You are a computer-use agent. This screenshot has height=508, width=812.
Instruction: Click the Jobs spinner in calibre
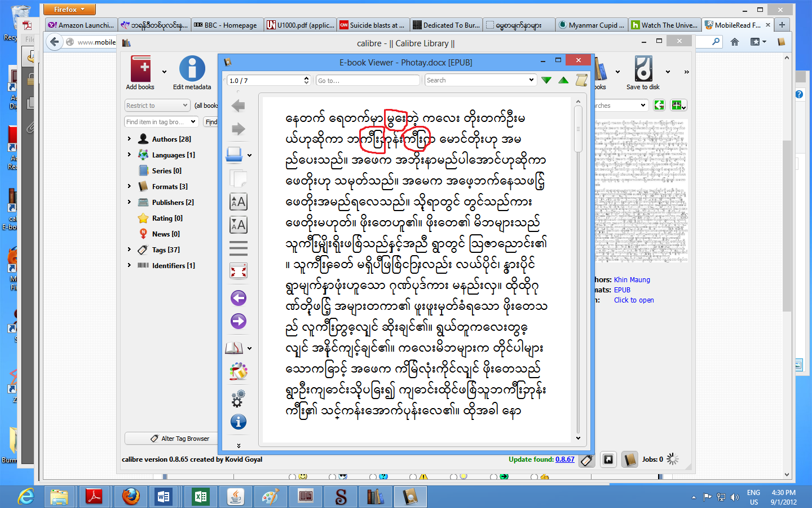pos(672,459)
